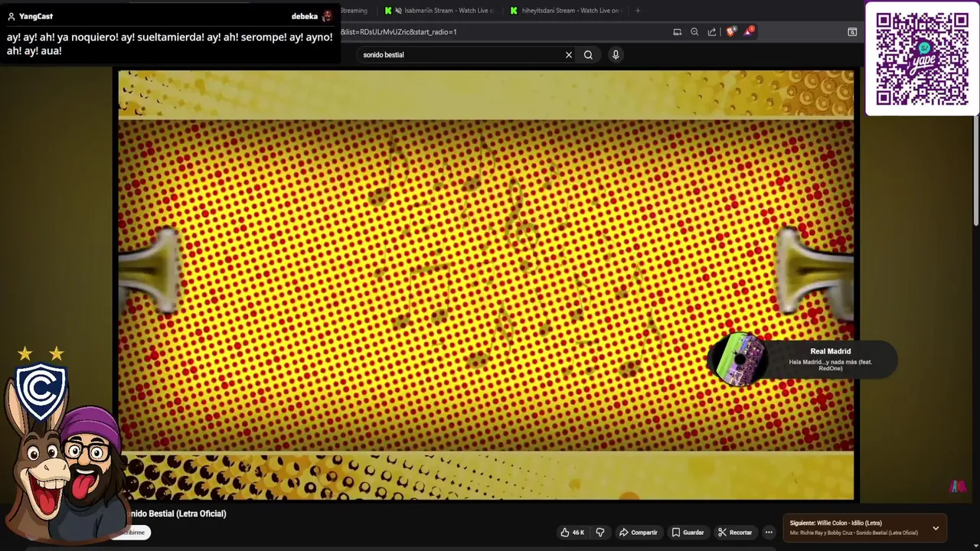The height and width of the screenshot is (551, 980).
Task: Click the muted speaker icon on Isabmariin tab
Action: click(398, 11)
